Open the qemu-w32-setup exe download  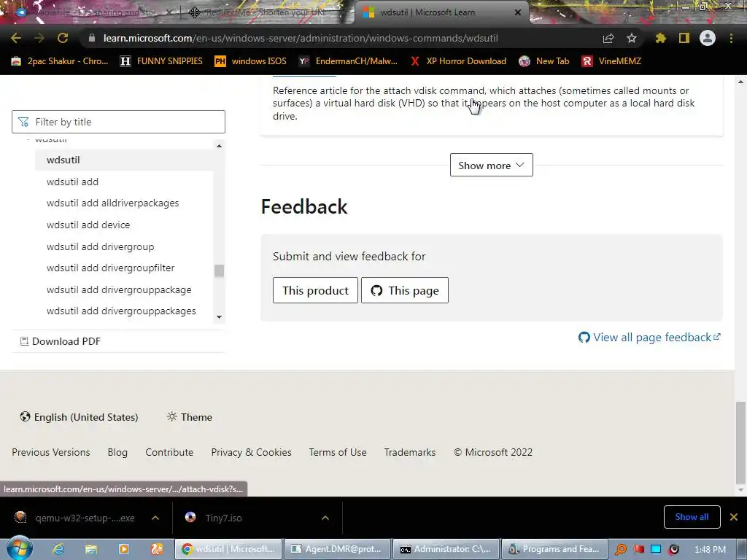pyautogui.click(x=75, y=518)
